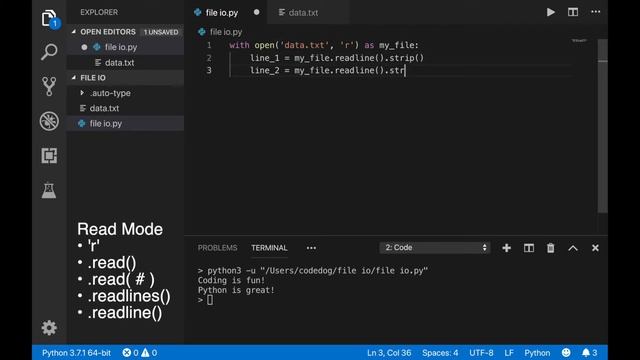Click the editor vertical scrollbar
Screen dimensions: 640x360
point(602,126)
